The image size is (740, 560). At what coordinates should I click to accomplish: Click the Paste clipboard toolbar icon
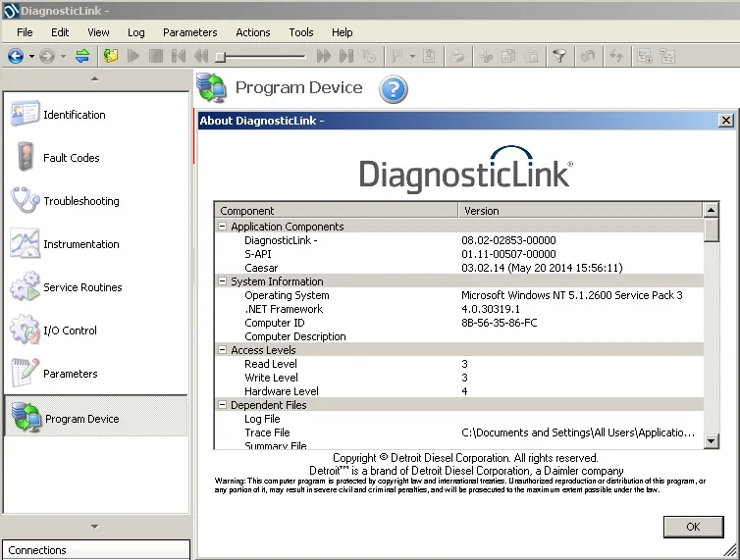click(x=531, y=57)
